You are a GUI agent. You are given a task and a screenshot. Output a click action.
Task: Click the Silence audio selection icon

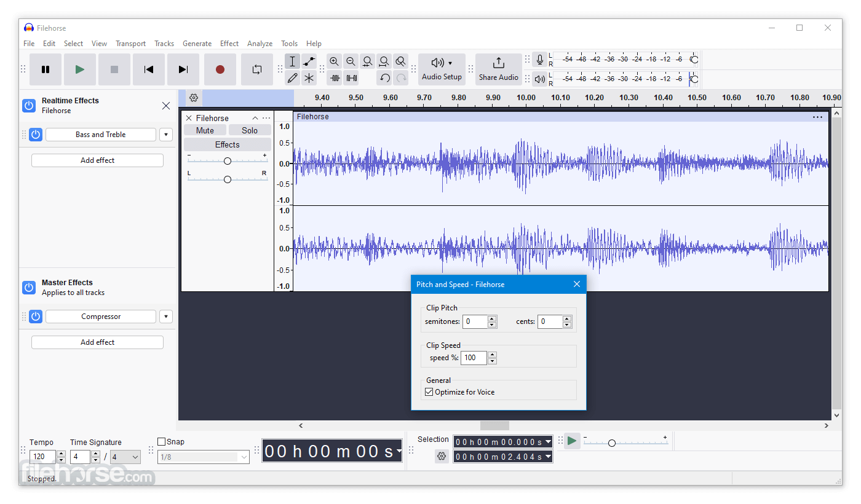pyautogui.click(x=351, y=78)
